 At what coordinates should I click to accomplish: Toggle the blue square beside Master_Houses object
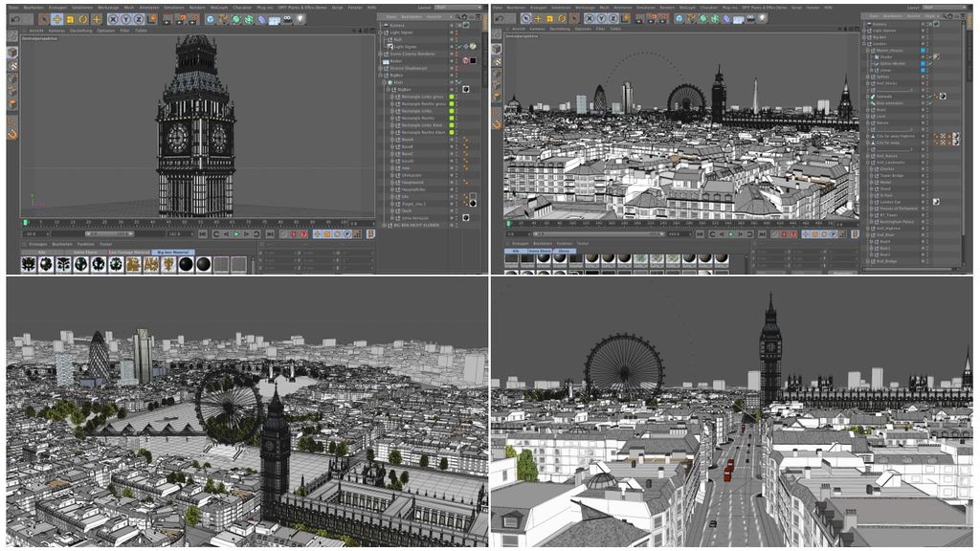click(924, 50)
